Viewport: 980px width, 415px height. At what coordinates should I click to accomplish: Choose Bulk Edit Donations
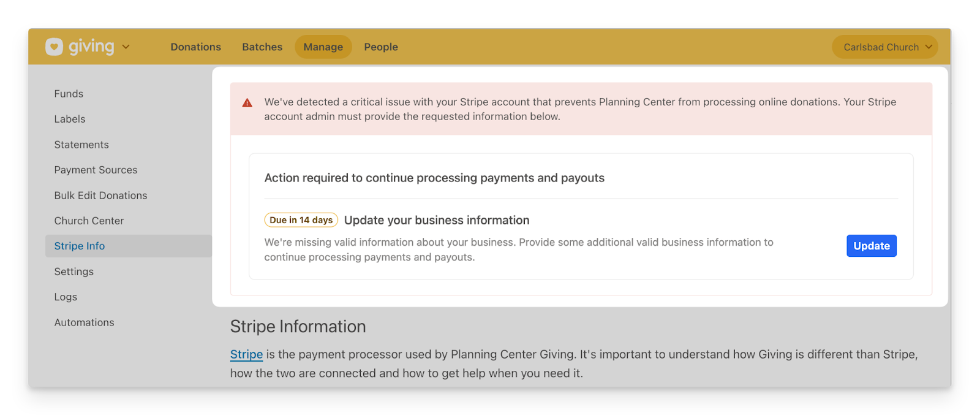(x=100, y=196)
